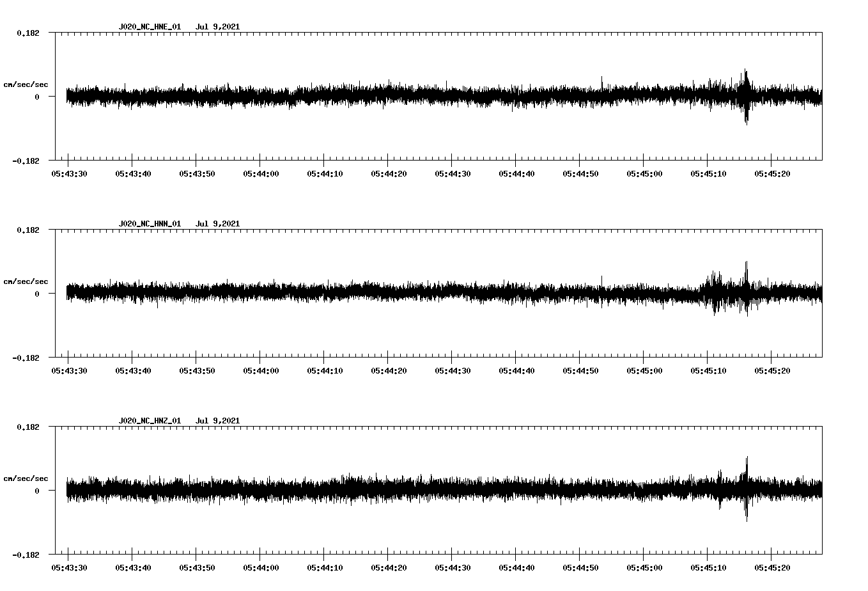The width and height of the screenshot is (868, 591).
Task: Select the 05:44:30 time label on middle axis
Action: pyautogui.click(x=453, y=370)
